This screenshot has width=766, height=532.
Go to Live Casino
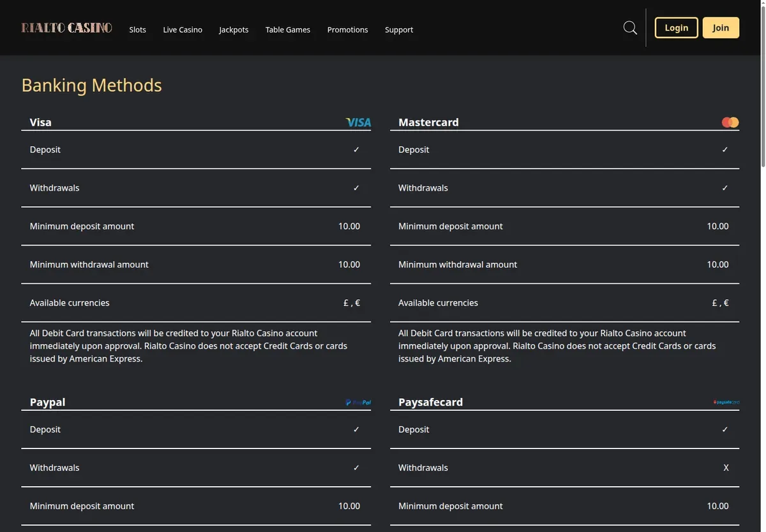(183, 29)
